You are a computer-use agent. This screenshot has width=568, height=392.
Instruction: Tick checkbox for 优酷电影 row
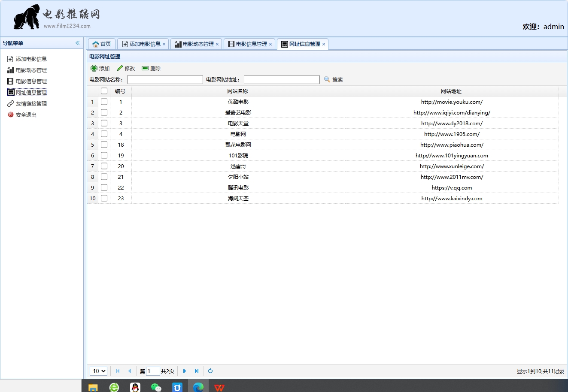point(104,102)
